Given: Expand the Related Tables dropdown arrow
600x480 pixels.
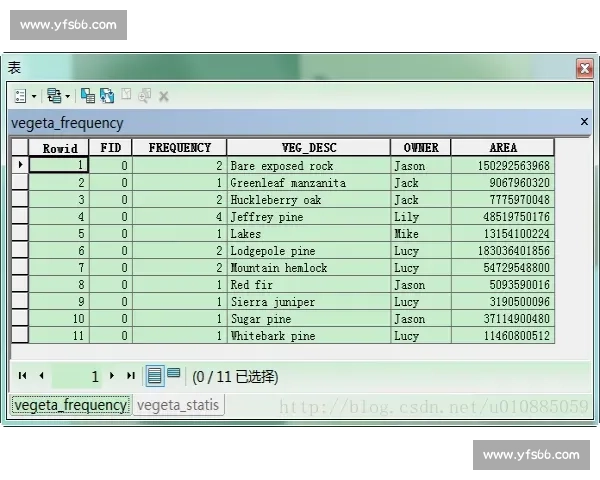Looking at the screenshot, I should click(x=68, y=96).
